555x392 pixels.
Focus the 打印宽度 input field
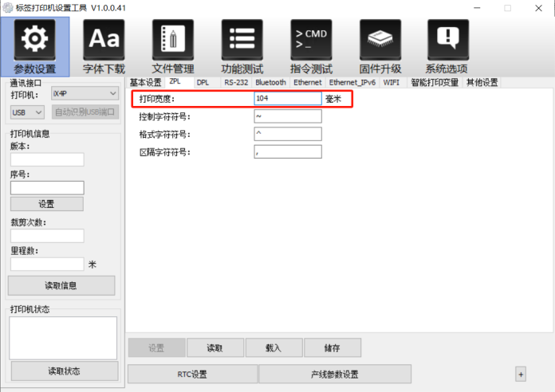[288, 98]
